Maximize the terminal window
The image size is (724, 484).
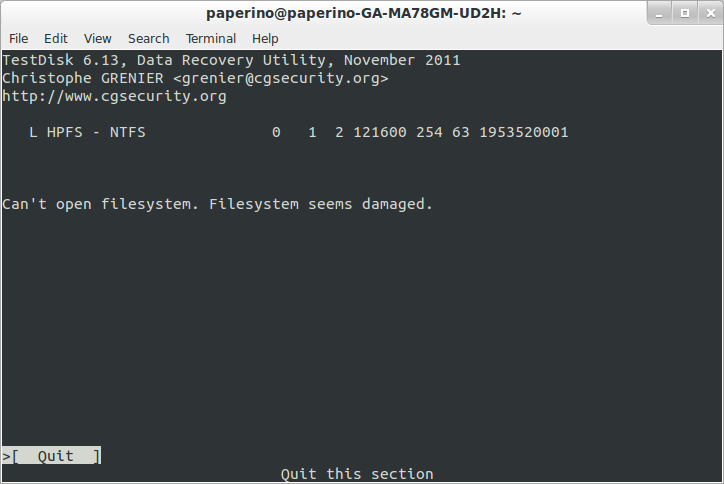coord(685,13)
